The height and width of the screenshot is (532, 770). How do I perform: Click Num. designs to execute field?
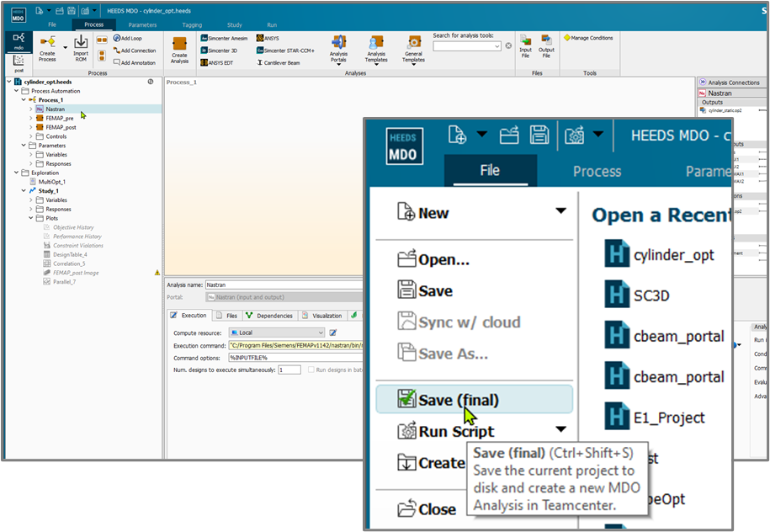point(289,370)
